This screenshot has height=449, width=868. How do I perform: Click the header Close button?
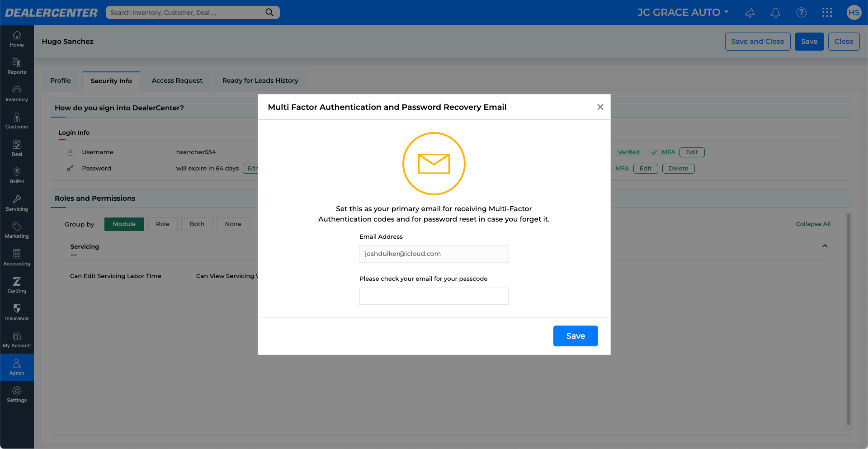click(x=844, y=42)
